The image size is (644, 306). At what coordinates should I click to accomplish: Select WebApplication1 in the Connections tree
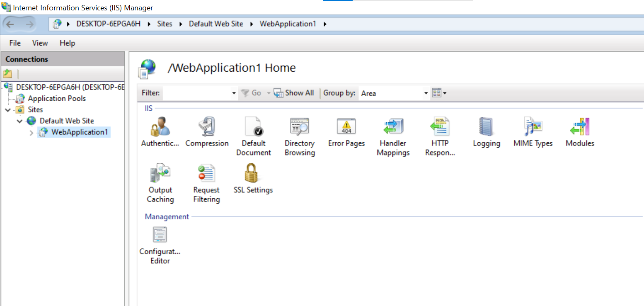(x=81, y=132)
